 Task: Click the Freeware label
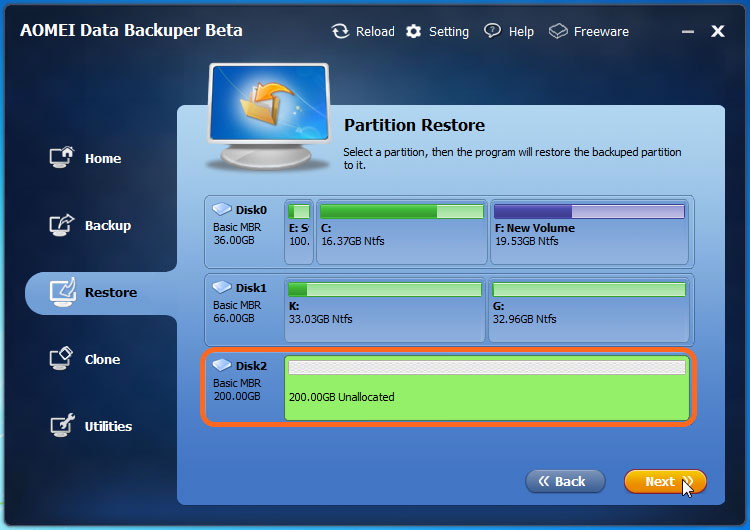(601, 32)
